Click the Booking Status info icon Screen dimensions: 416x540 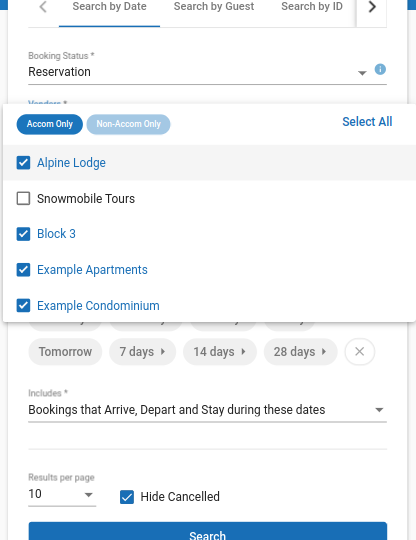pos(380,69)
